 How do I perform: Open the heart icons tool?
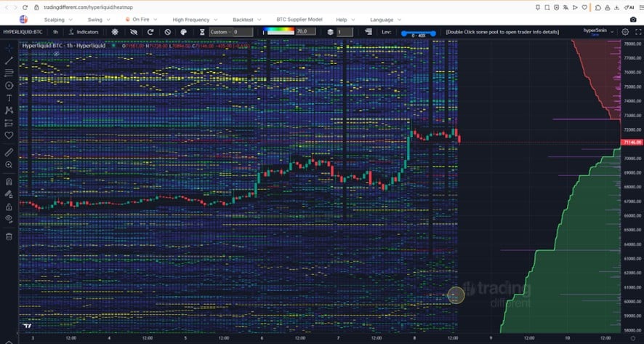9,135
